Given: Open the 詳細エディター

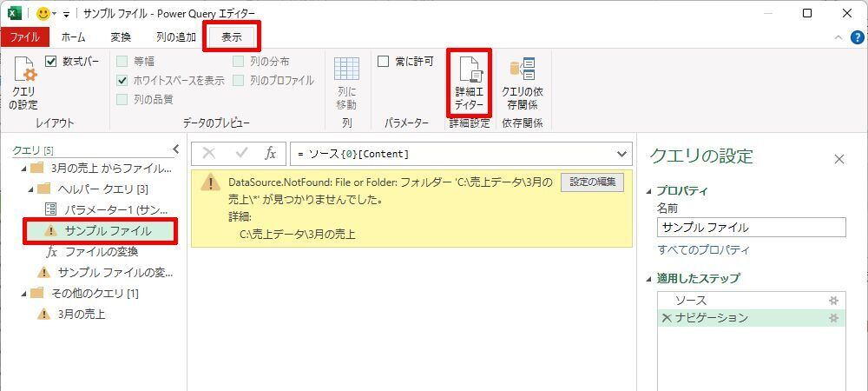Looking at the screenshot, I should 470,83.
